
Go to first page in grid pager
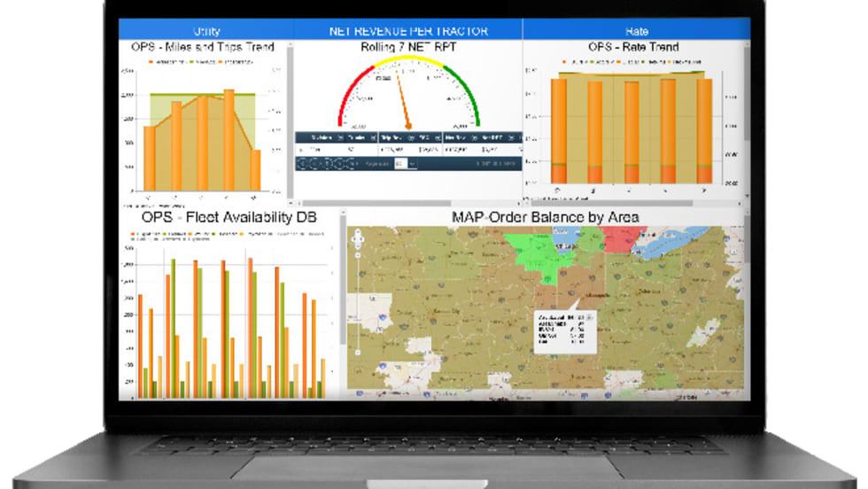pyautogui.click(x=301, y=164)
